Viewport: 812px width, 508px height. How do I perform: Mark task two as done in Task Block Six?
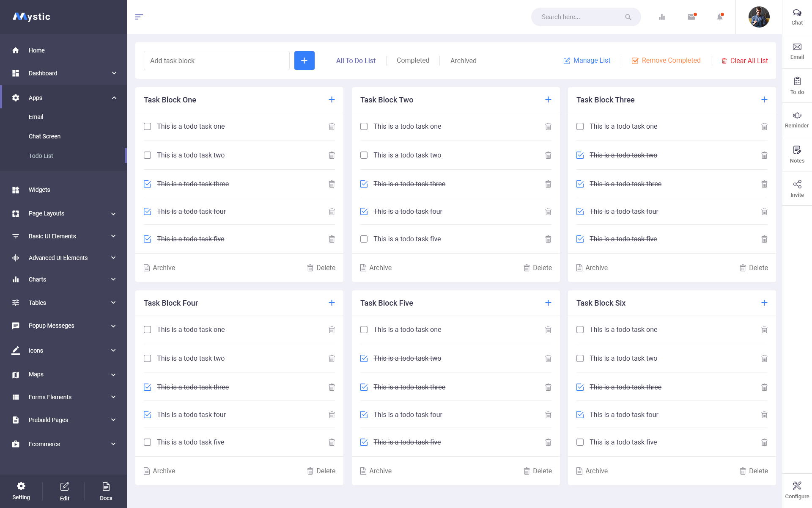580,358
